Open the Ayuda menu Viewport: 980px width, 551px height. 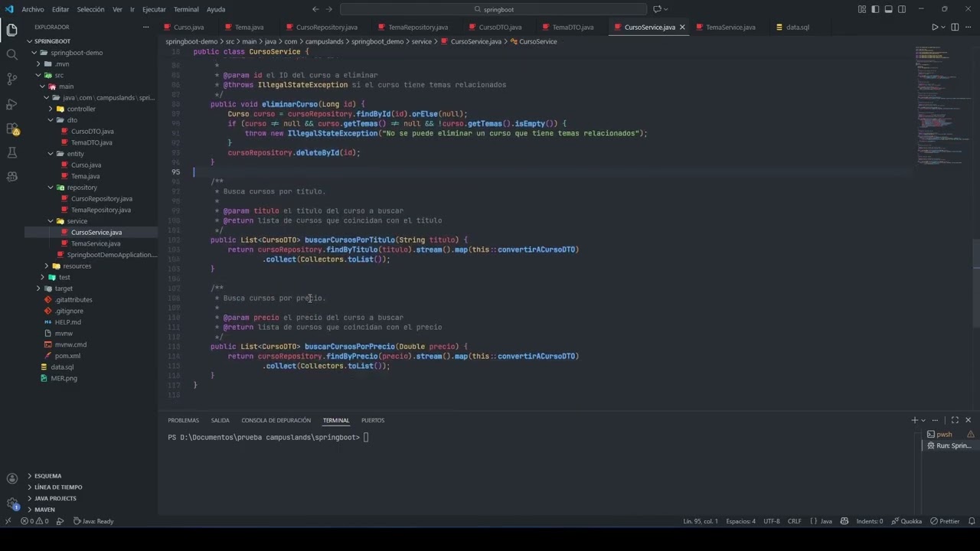[x=216, y=9]
